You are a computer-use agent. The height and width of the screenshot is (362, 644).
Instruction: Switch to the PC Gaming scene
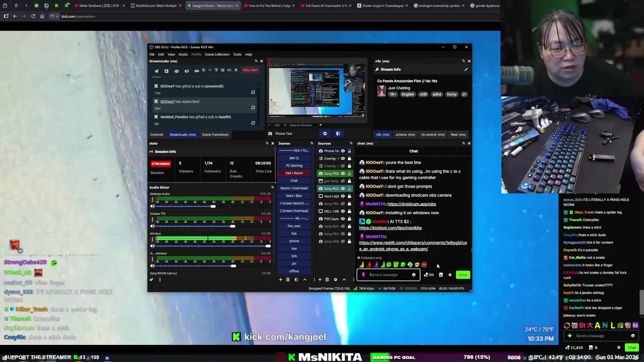point(294,165)
